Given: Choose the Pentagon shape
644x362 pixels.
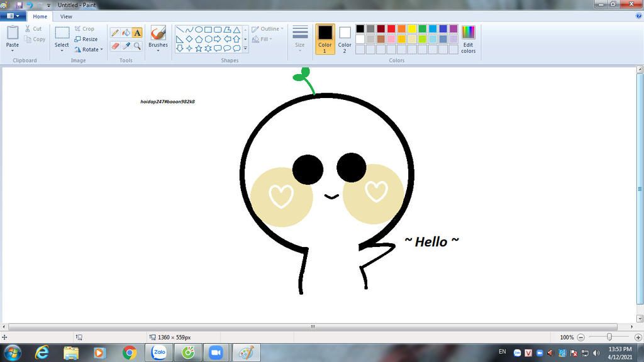Looking at the screenshot, I should point(199,39).
